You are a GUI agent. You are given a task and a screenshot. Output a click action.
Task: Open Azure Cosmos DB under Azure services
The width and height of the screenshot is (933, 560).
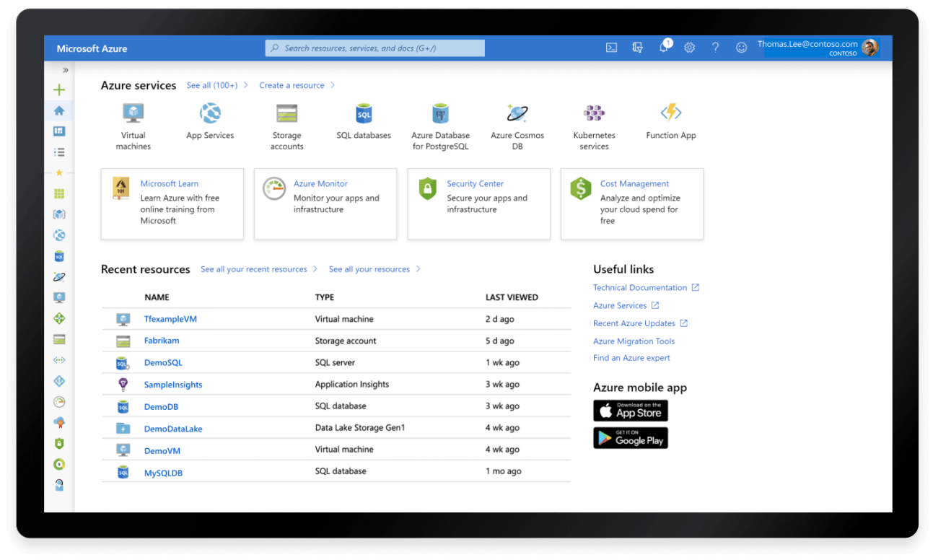point(517,126)
